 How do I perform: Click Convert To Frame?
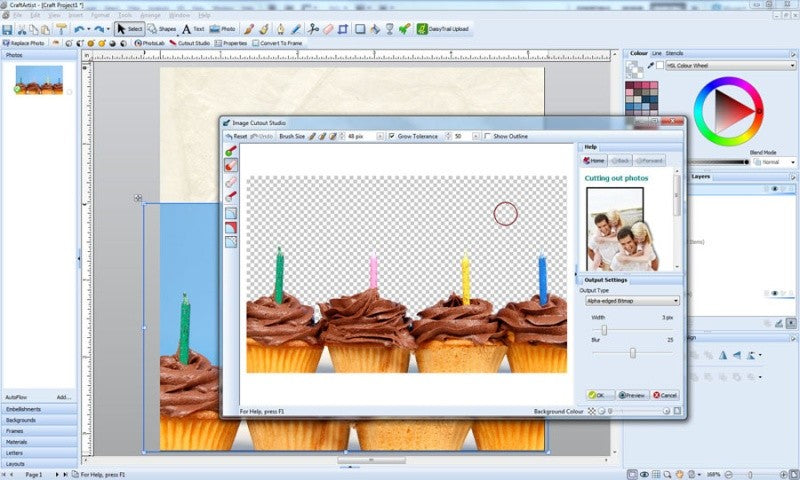[x=278, y=43]
